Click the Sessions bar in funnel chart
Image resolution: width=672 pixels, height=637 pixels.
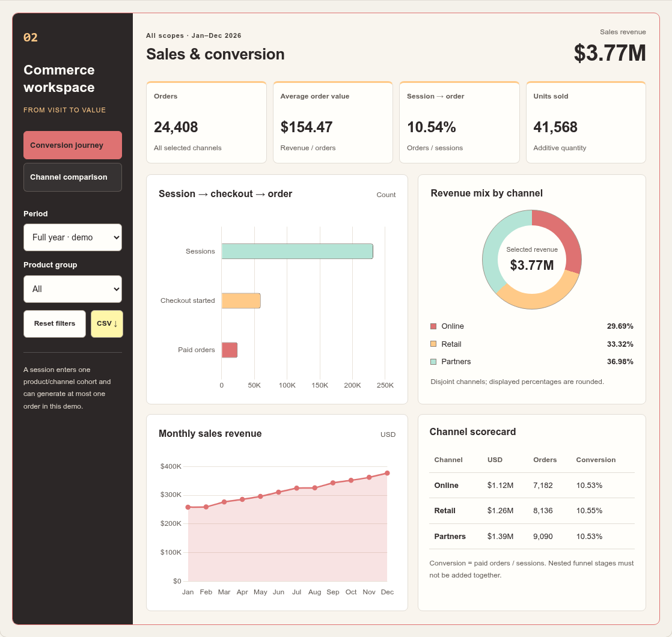pyautogui.click(x=297, y=251)
